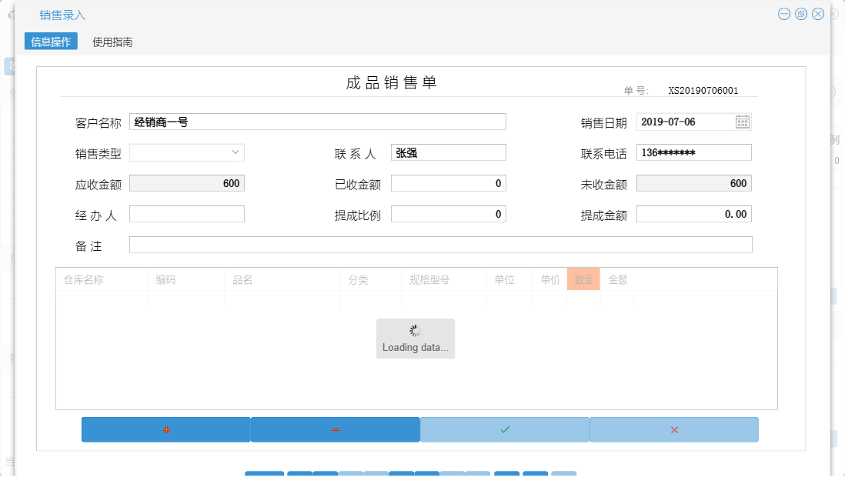
Task: Minimize the 销售录入 dialog
Action: click(783, 13)
